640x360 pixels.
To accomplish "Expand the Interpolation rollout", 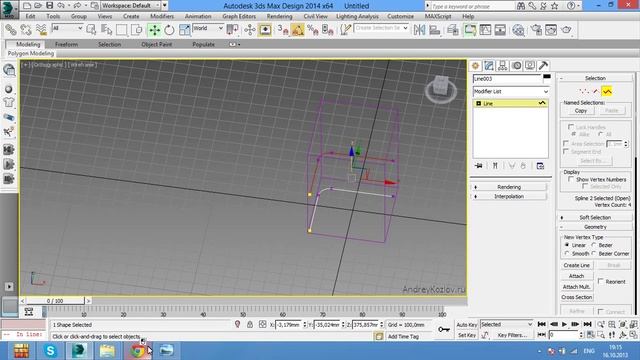I will pyautogui.click(x=509, y=196).
